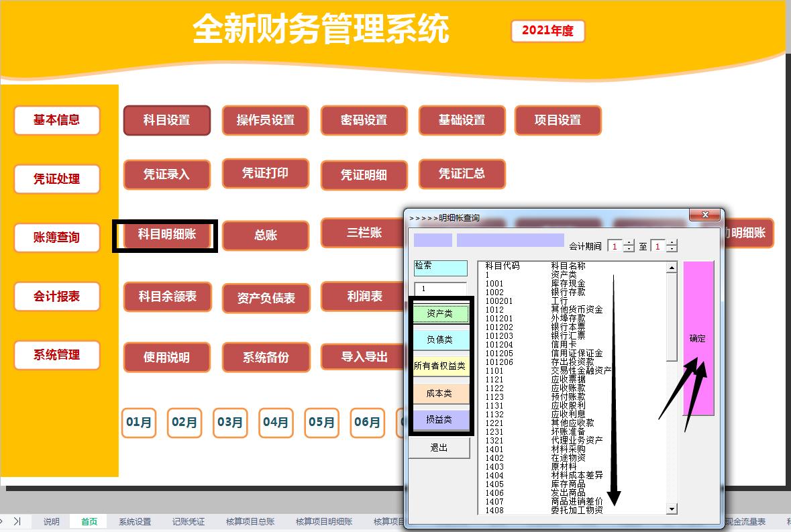Select the 资产类 category filter
Screen dimensions: 791x532
(x=439, y=313)
